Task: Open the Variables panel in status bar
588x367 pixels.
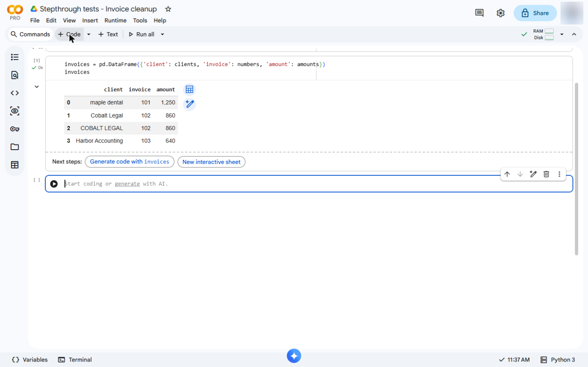Action: [x=30, y=360]
